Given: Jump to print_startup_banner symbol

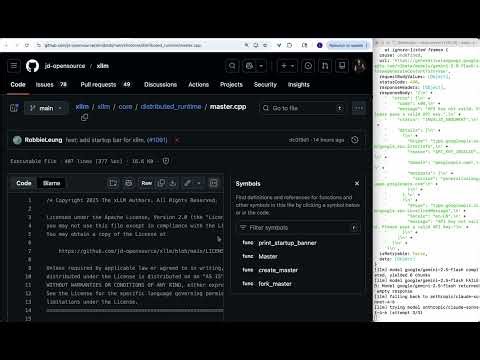Looking at the screenshot, I should point(287,243).
